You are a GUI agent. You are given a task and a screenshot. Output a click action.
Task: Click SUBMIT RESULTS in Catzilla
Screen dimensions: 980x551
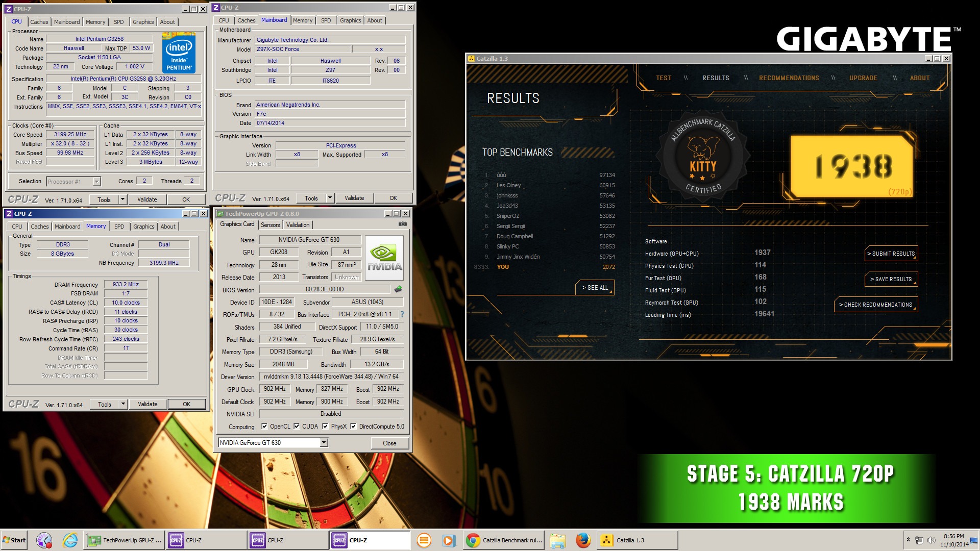[x=891, y=254]
